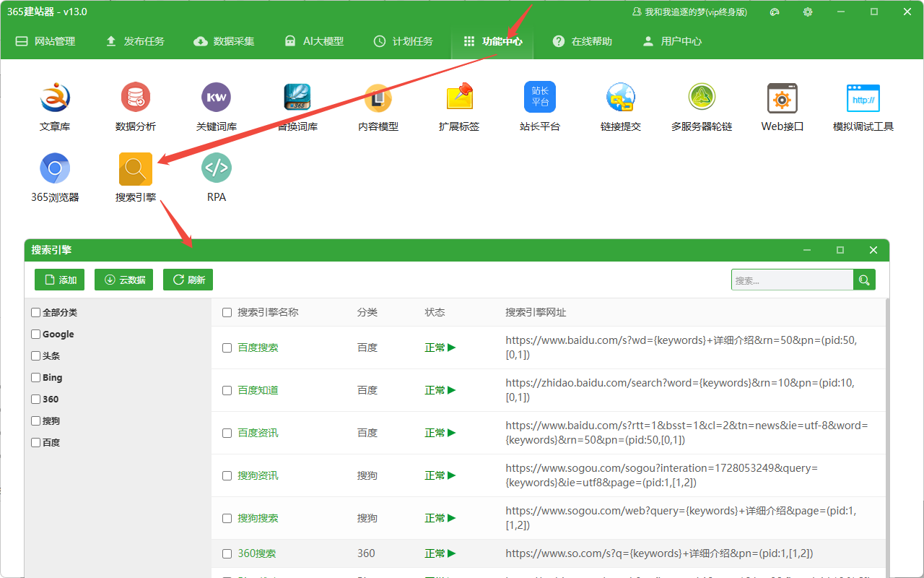Check the 全部分类 category checkbox
Screen dimensions: 924x578
(36, 313)
